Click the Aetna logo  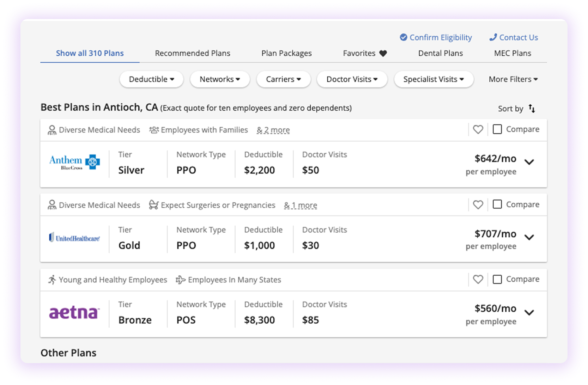pyautogui.click(x=74, y=312)
